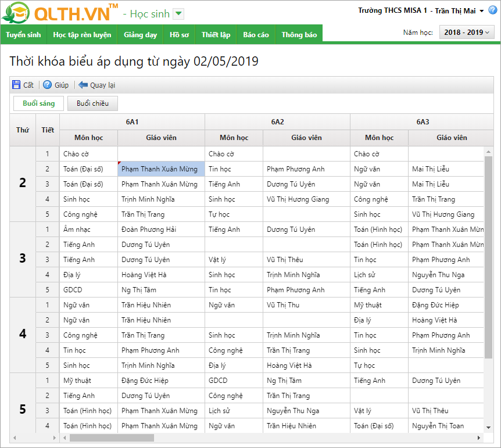Click the 6A1 class column header
This screenshot has height=448, width=501.
coord(132,122)
